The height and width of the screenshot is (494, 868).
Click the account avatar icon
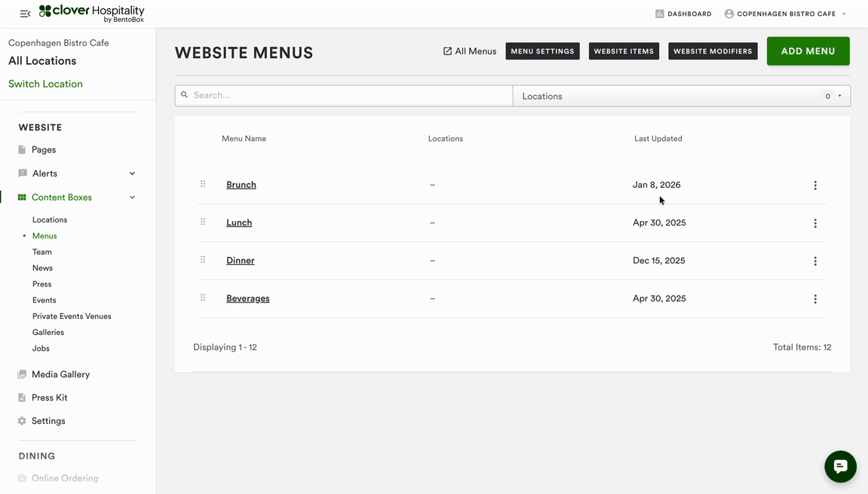(x=729, y=14)
